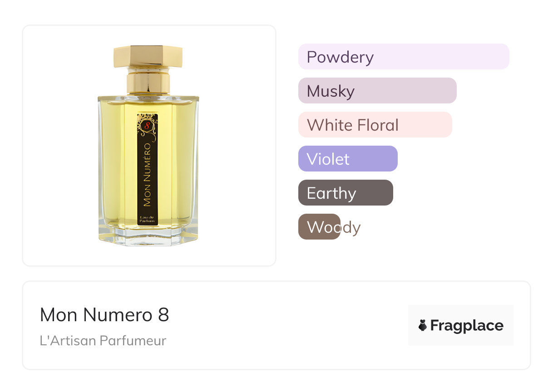Click the word Violet on purple bar
Viewport: 553px width, 392px height.
328,159
